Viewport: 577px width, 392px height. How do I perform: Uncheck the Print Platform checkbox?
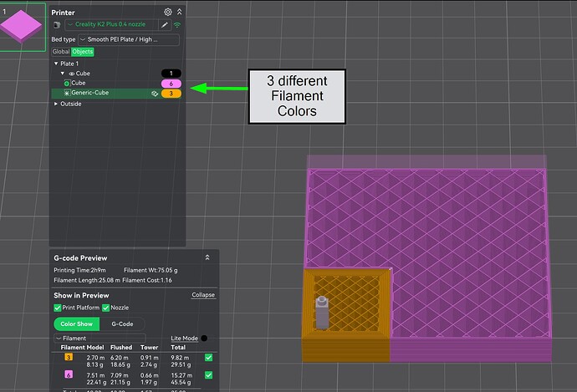[x=58, y=308]
